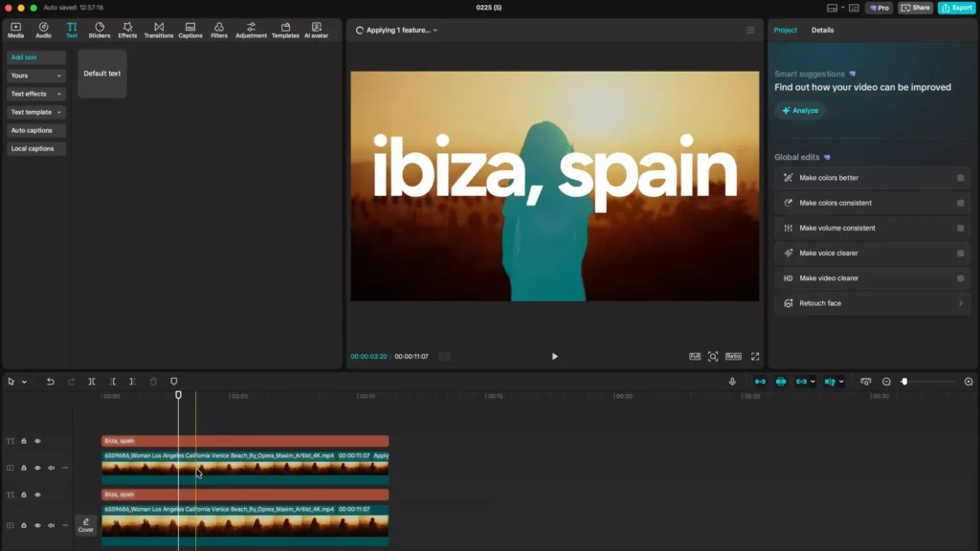The width and height of the screenshot is (980, 551).
Task: Expand the Text template category
Action: click(36, 112)
